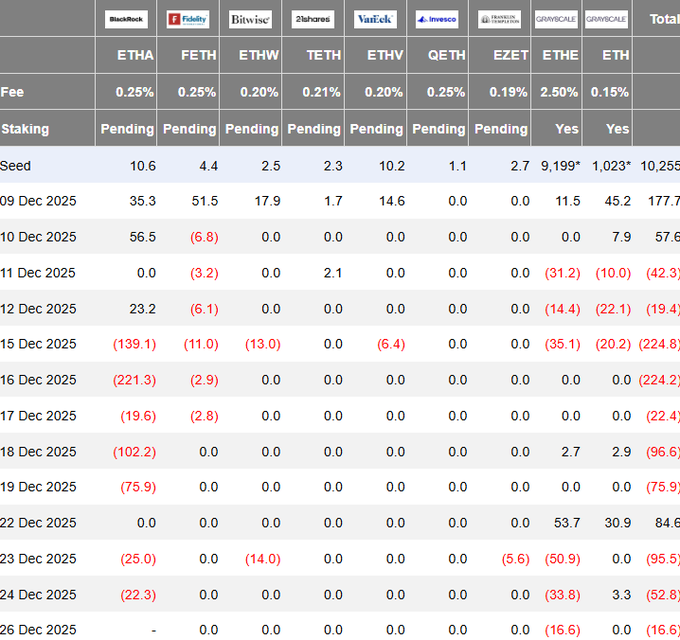The image size is (680, 640).
Task: Click ETHA's (221.3) outflow on 16 Dec
Action: pyautogui.click(x=134, y=380)
